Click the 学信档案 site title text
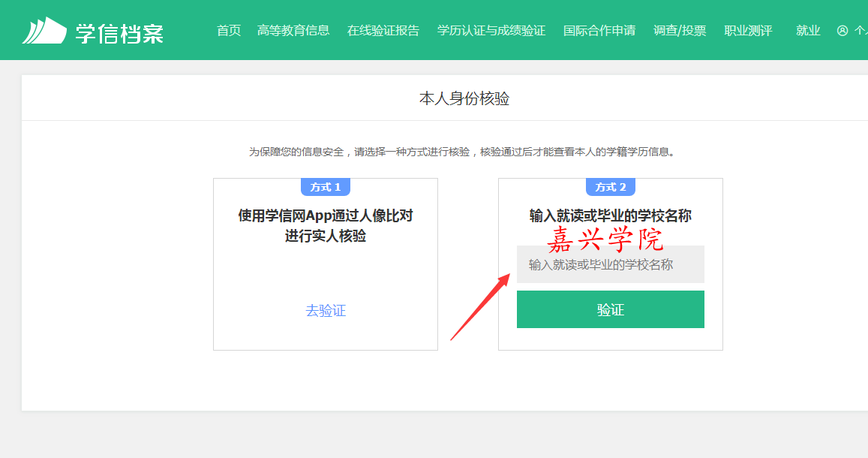This screenshot has width=868, height=458. click(119, 32)
